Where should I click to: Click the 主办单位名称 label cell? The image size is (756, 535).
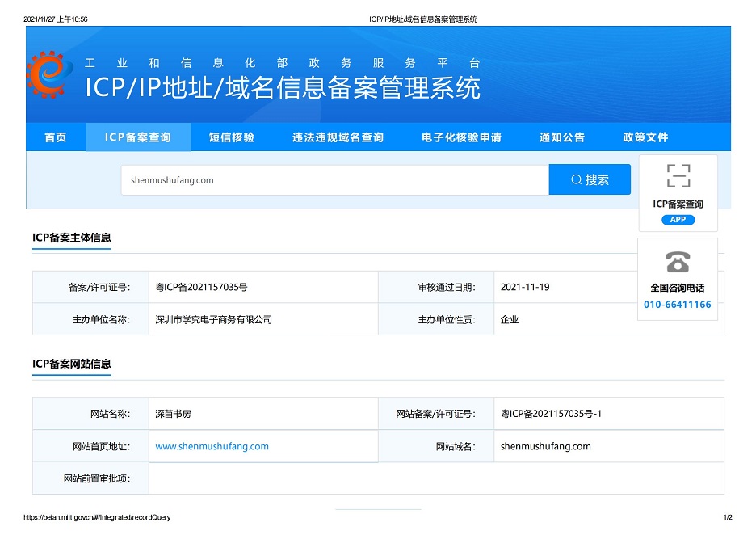[90, 319]
